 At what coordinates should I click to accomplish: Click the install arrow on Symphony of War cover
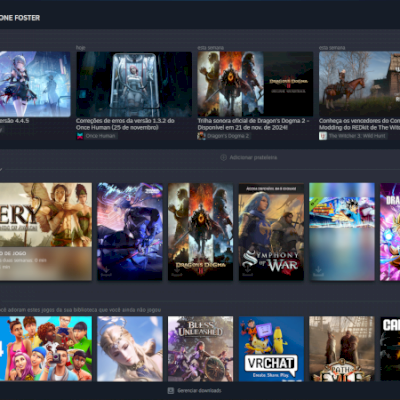click(x=247, y=270)
